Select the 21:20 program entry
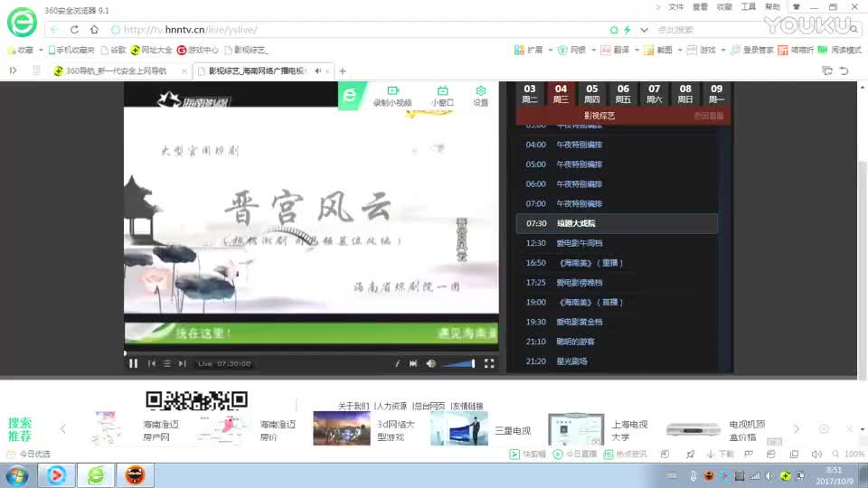This screenshot has height=488, width=868. 617,361
